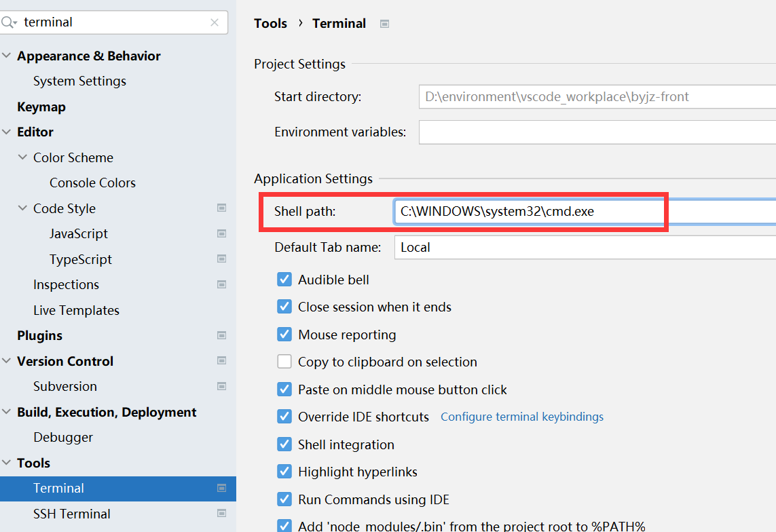Toggle Shell integration checkbox

click(x=284, y=444)
